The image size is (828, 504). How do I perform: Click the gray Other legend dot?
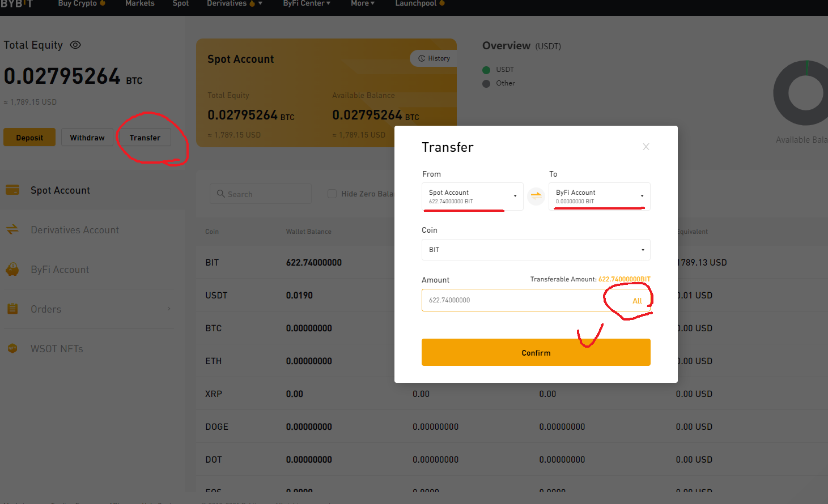click(486, 83)
